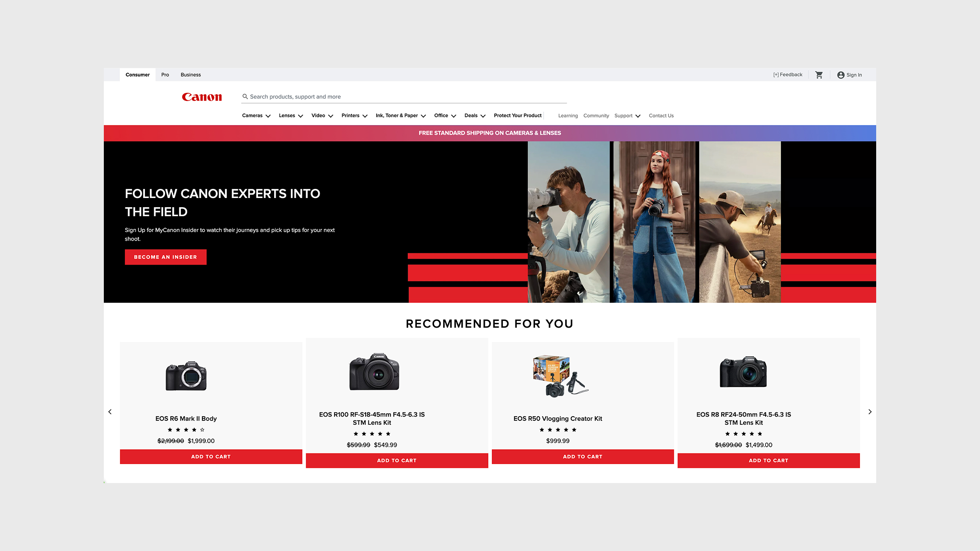Click hero image of photographer with telephoto lens
The height and width of the screenshot is (551, 980).
[x=568, y=222]
